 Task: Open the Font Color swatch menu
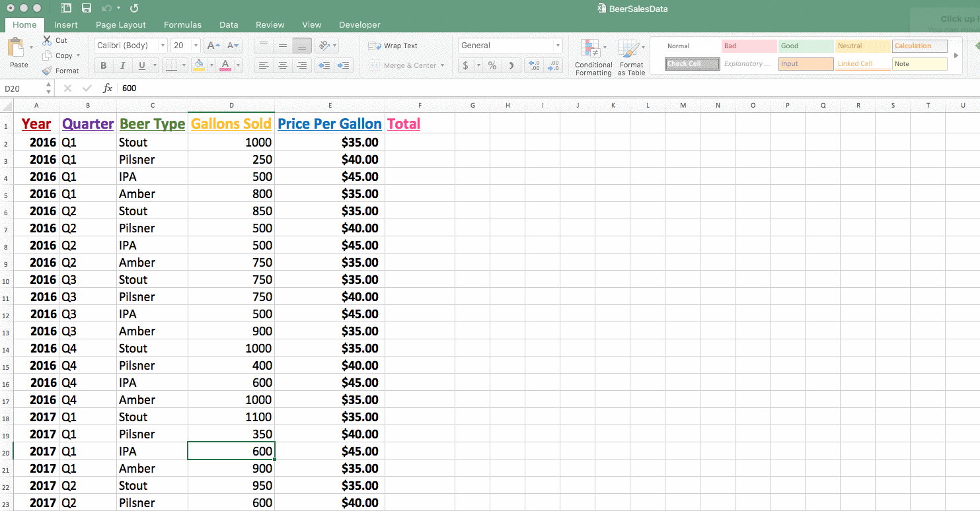coord(225,65)
